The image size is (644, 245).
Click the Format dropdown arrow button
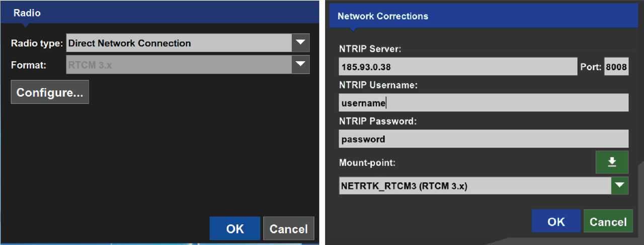pos(300,65)
